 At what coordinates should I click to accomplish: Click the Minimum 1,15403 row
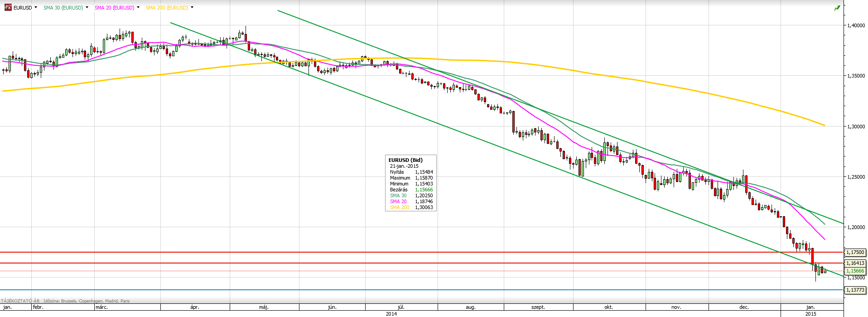click(x=411, y=184)
